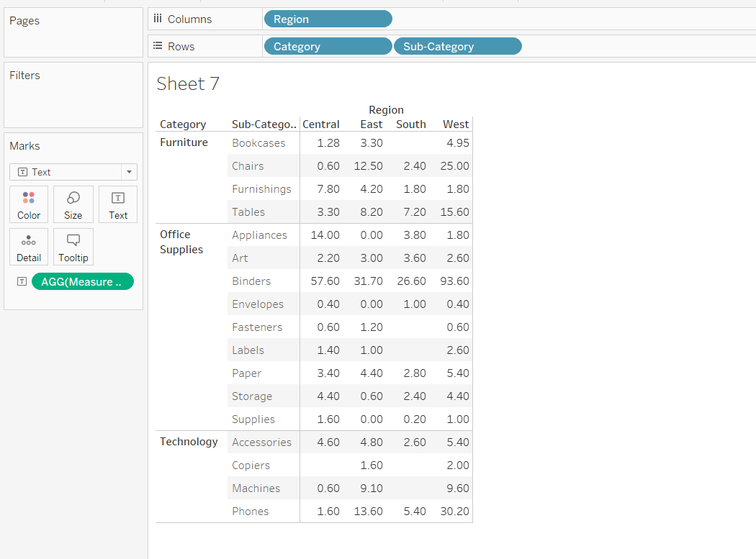This screenshot has width=756, height=559.
Task: Select the Supplies sub-category row
Action: tap(253, 419)
